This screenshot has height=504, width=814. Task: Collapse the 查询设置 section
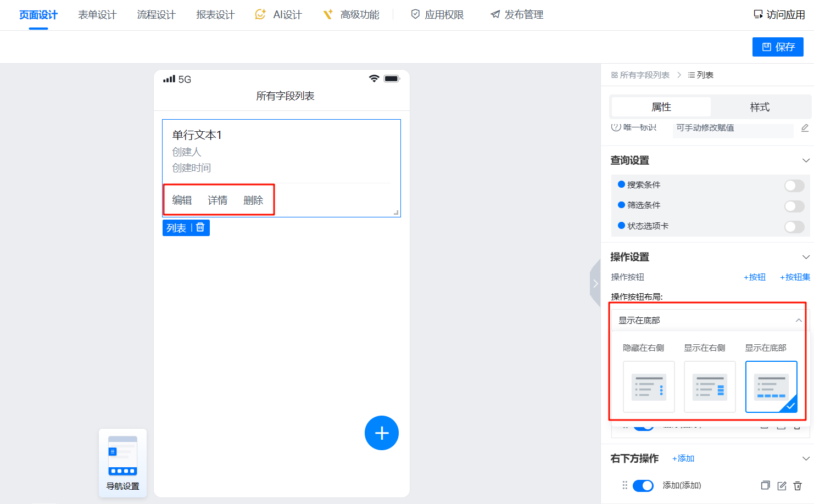pos(805,160)
